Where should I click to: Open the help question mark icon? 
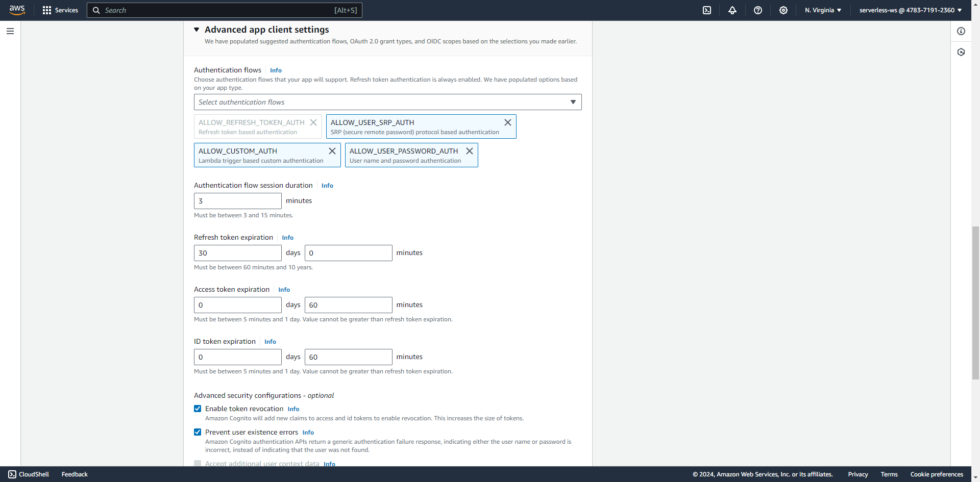[758, 10]
